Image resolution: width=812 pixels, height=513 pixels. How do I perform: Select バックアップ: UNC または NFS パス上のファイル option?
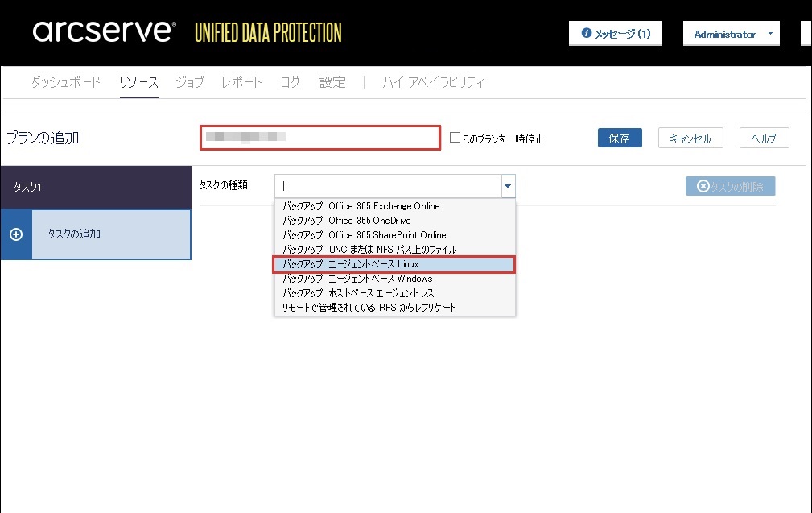[394, 249]
